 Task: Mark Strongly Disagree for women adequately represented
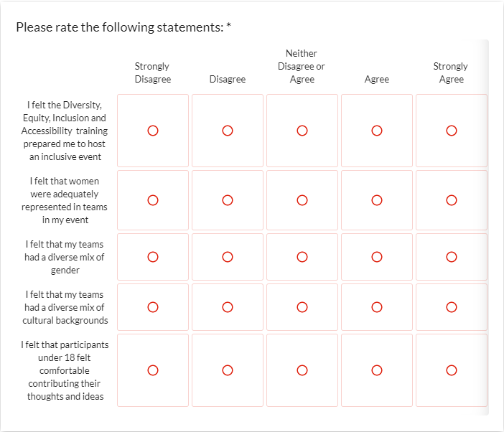click(153, 200)
